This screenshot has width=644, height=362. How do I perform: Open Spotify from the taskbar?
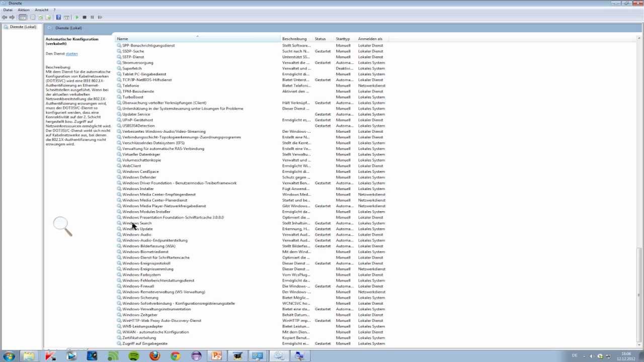click(x=134, y=356)
